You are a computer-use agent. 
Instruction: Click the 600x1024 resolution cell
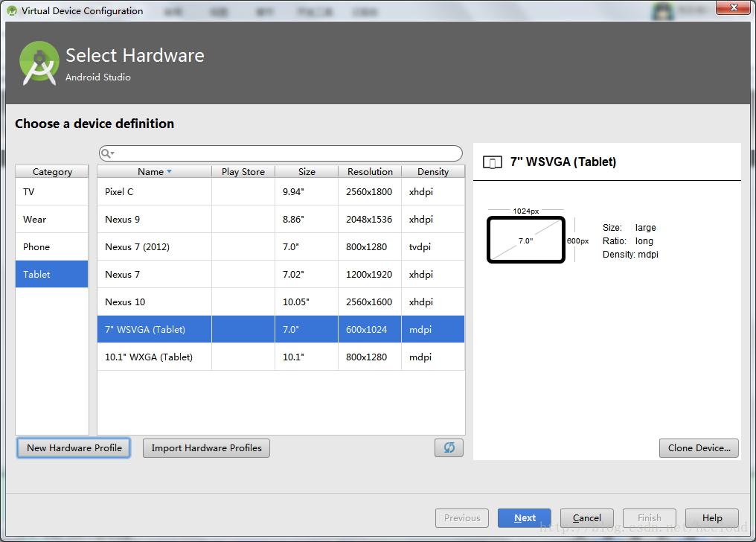[x=369, y=329]
